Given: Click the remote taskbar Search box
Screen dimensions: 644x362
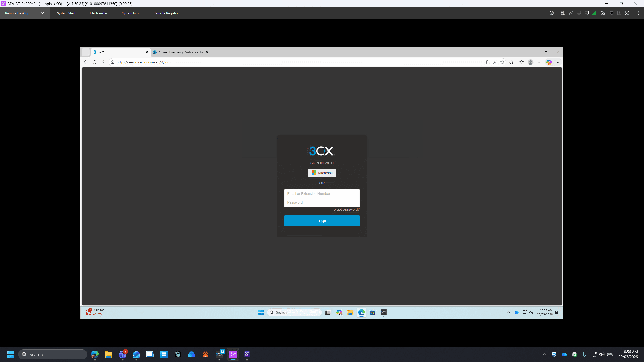Looking at the screenshot, I should tap(295, 312).
